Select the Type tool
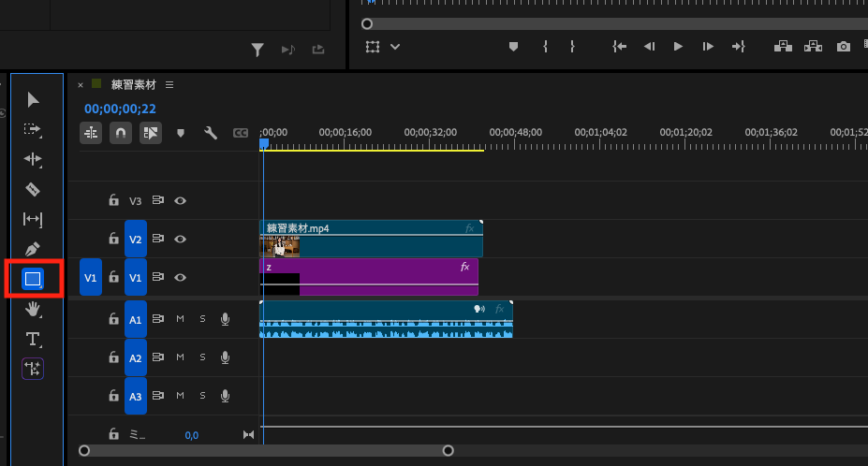 tap(33, 338)
